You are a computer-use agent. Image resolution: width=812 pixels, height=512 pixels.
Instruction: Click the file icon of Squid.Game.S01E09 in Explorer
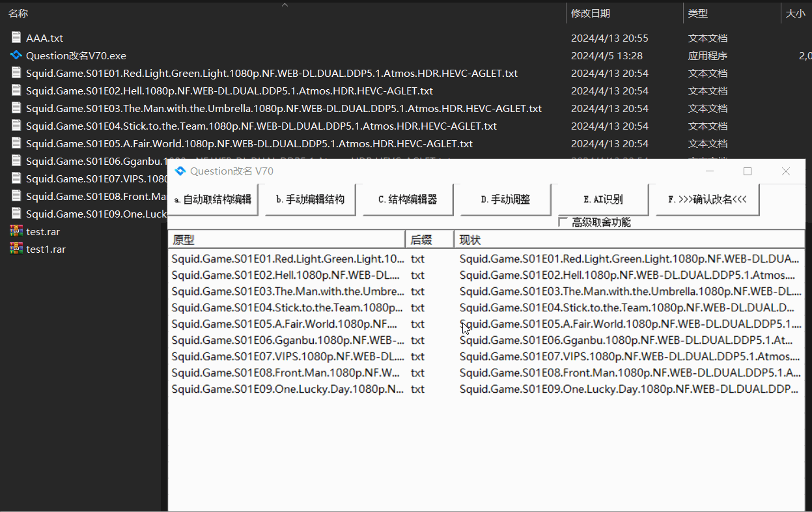16,214
